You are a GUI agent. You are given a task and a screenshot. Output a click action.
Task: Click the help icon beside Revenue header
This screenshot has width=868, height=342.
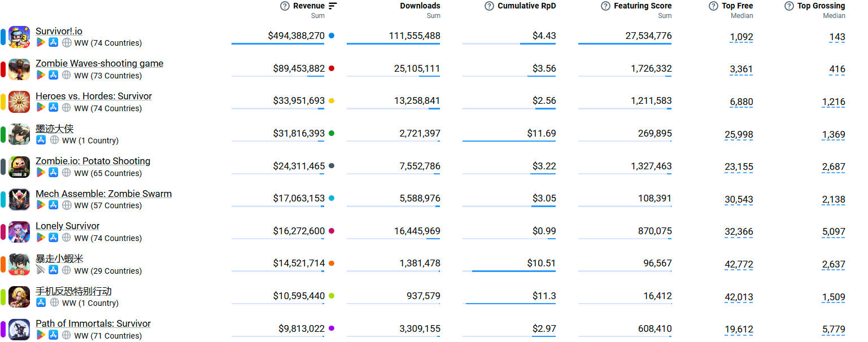click(x=285, y=6)
